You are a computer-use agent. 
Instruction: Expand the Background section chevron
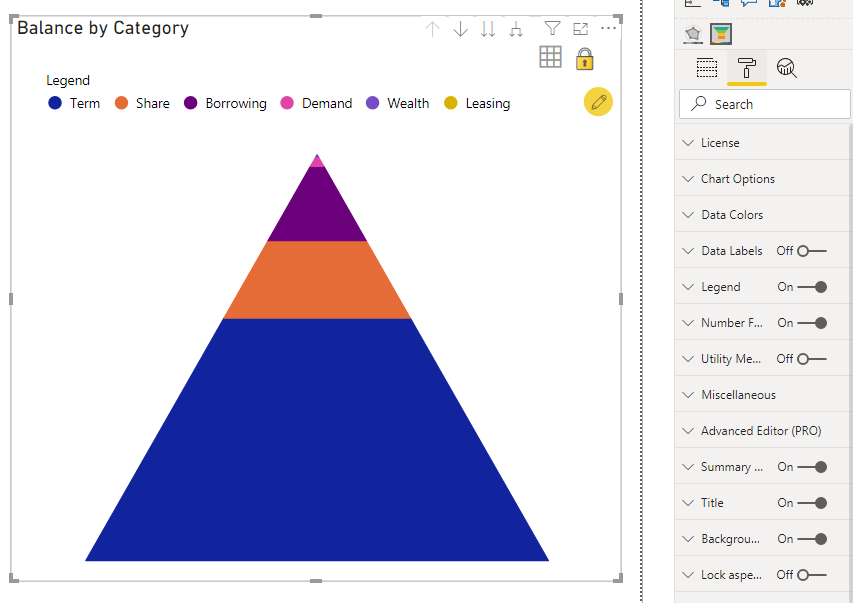pyautogui.click(x=688, y=539)
